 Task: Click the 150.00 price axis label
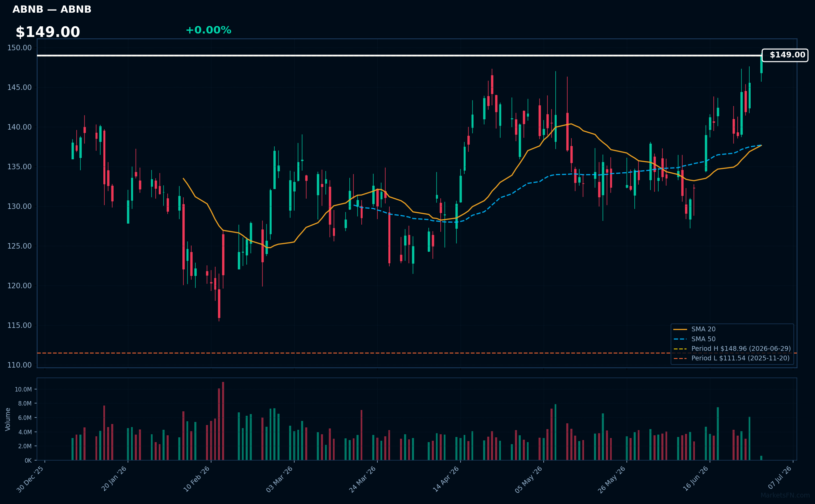tap(20, 48)
